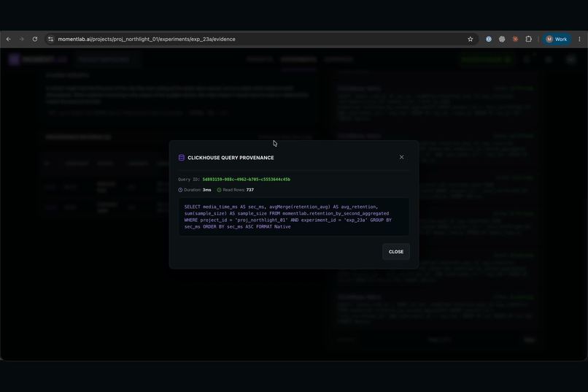
Task: Open the orange extension icon
Action: click(x=515, y=39)
